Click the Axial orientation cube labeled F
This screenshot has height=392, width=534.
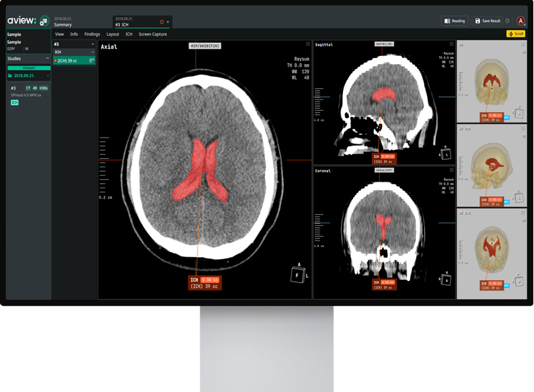pos(298,274)
